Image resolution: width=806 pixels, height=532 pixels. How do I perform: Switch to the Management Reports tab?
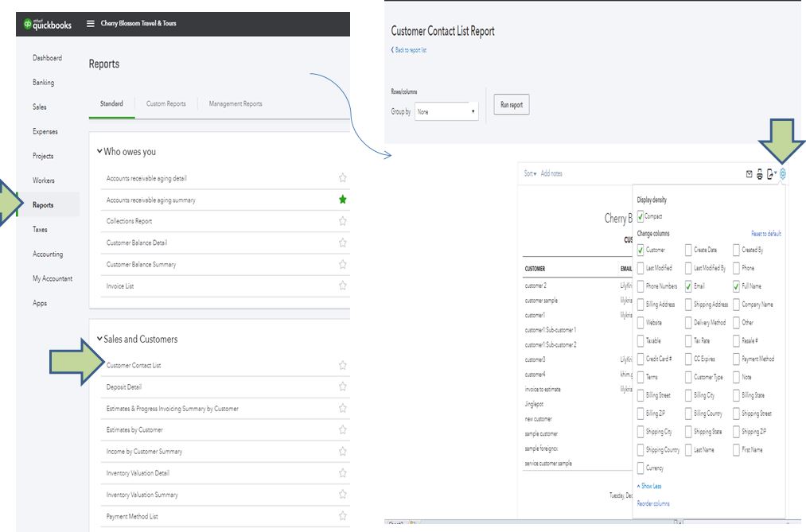(236, 103)
